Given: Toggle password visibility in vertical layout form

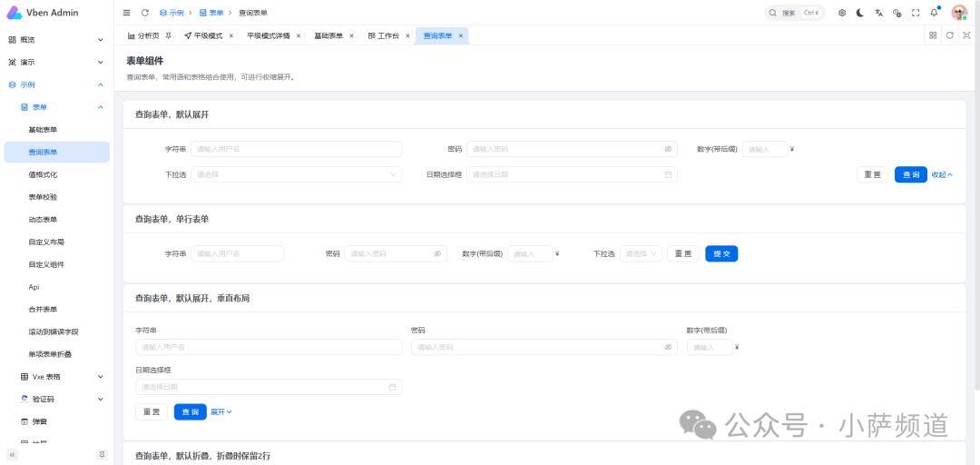Looking at the screenshot, I should pyautogui.click(x=668, y=347).
